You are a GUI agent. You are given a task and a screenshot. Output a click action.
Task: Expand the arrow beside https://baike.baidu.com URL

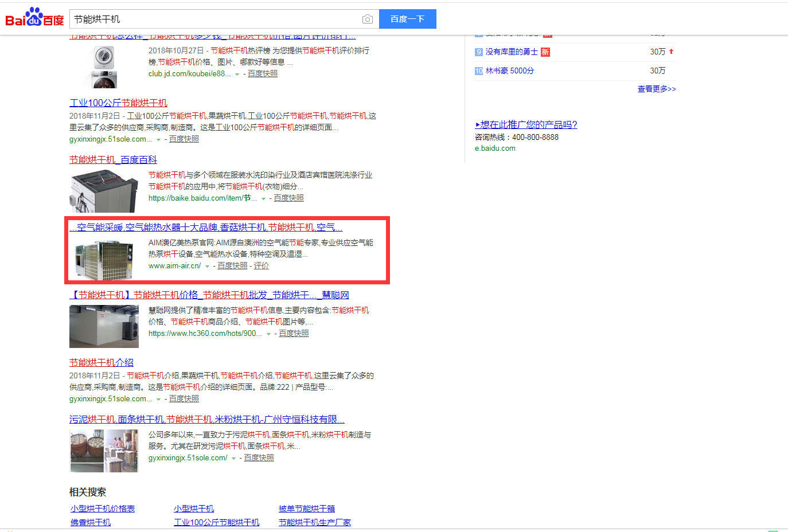coord(263,197)
